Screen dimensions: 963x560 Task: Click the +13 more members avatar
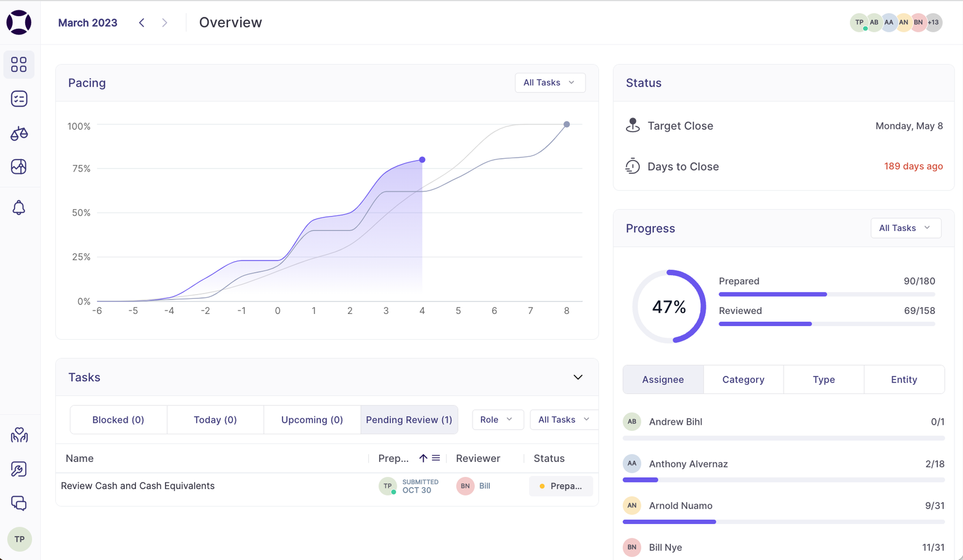934,22
